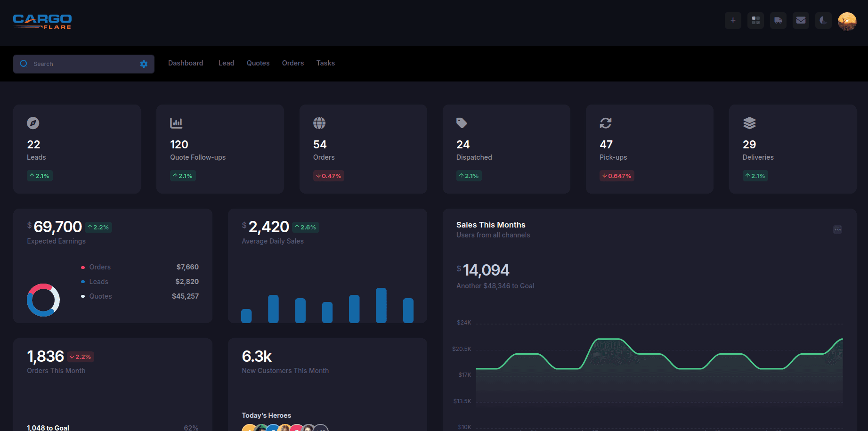This screenshot has height=431, width=868.
Task: Click the 14,094 sales total
Action: click(x=486, y=270)
